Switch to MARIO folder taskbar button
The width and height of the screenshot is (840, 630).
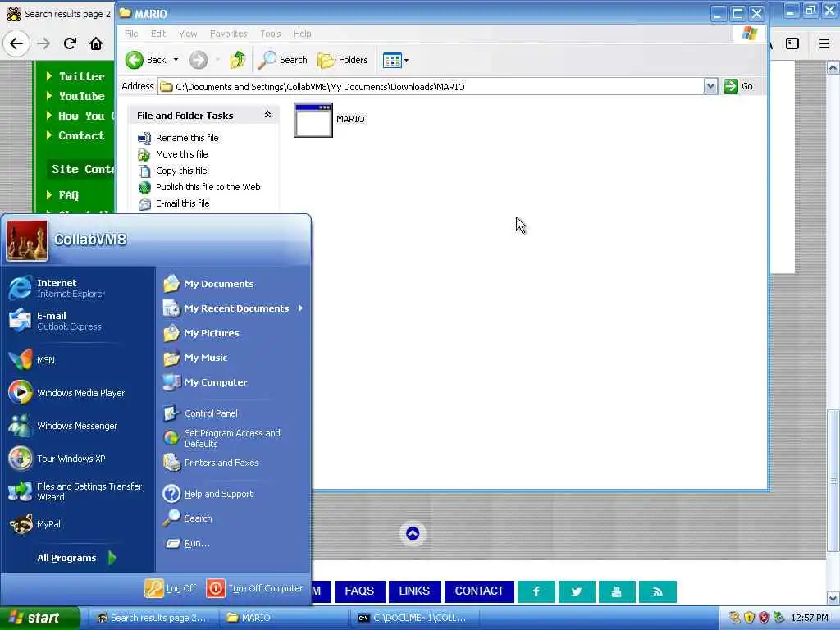282,619
